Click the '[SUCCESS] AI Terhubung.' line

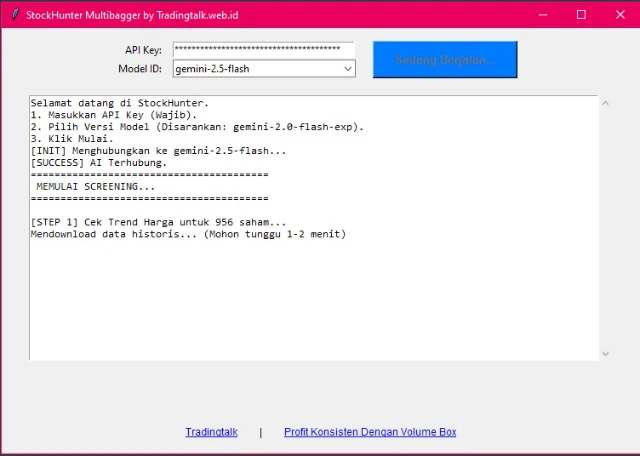99,162
